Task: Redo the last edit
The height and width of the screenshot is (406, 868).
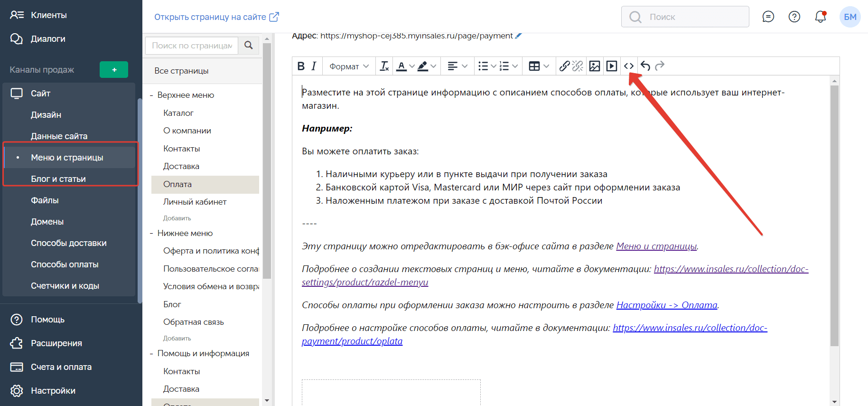Action: [x=660, y=66]
